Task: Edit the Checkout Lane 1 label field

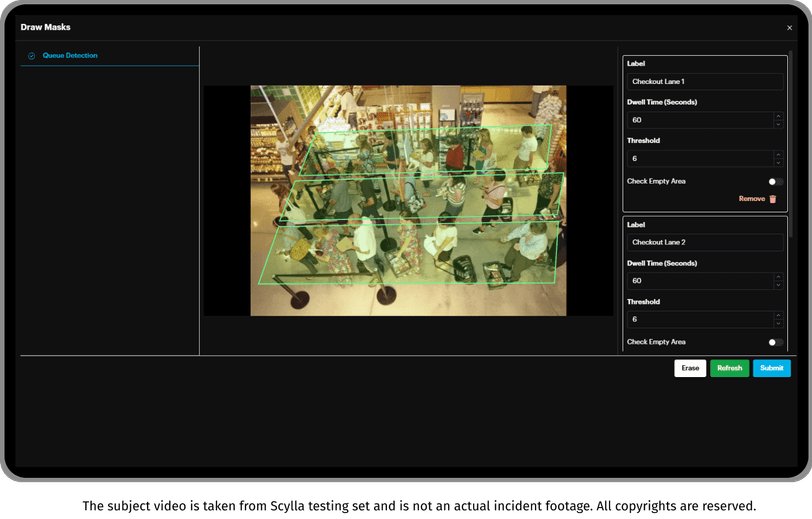Action: click(x=705, y=82)
